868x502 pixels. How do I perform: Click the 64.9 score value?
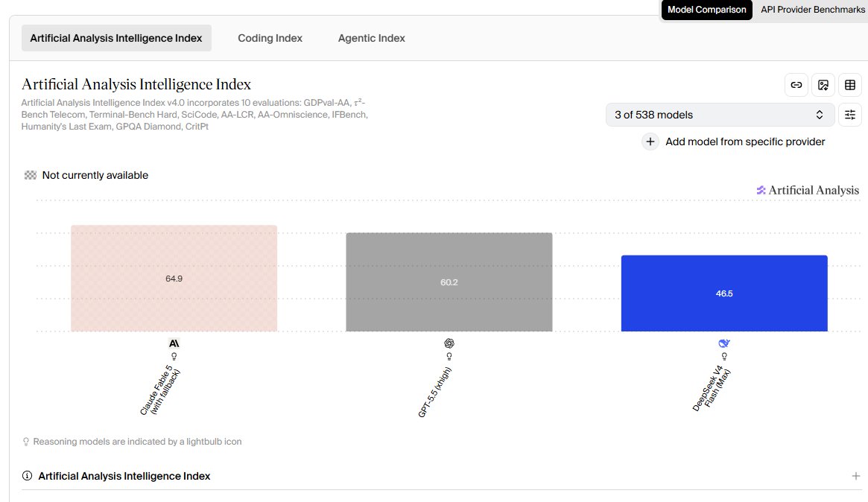coord(174,279)
